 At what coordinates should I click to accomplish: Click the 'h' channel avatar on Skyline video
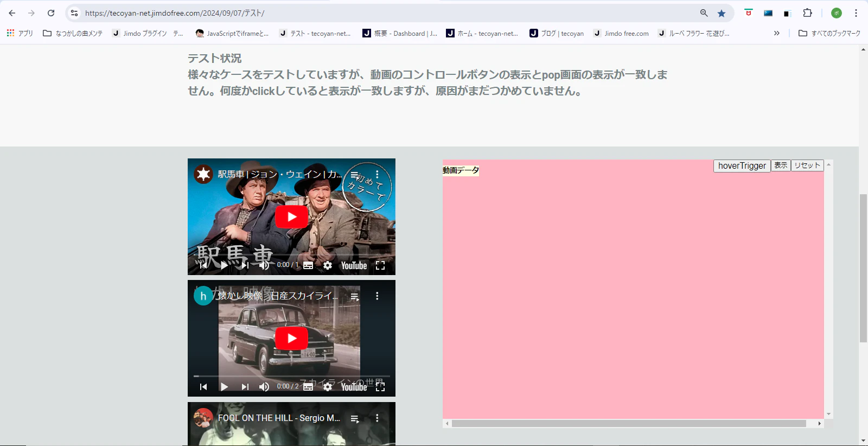pyautogui.click(x=203, y=296)
